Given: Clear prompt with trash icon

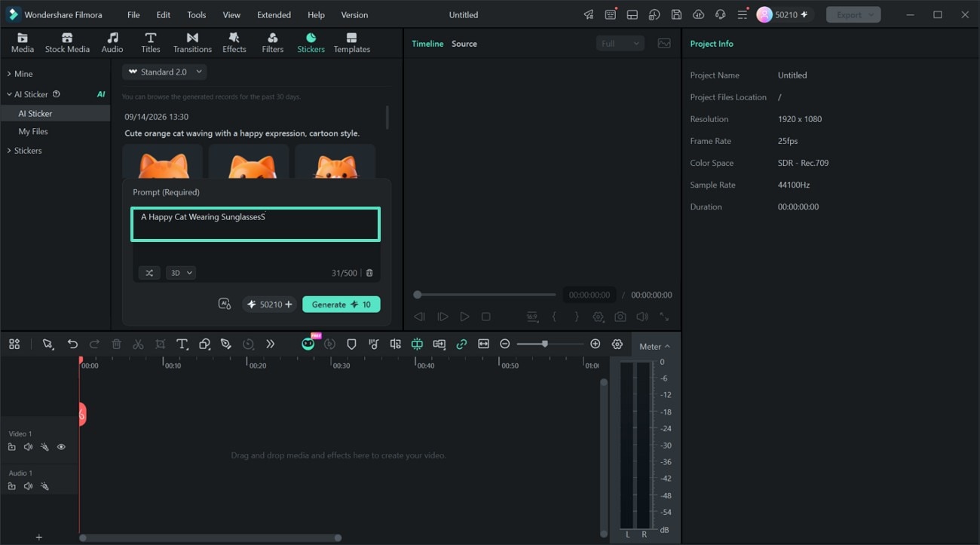Looking at the screenshot, I should 369,273.
